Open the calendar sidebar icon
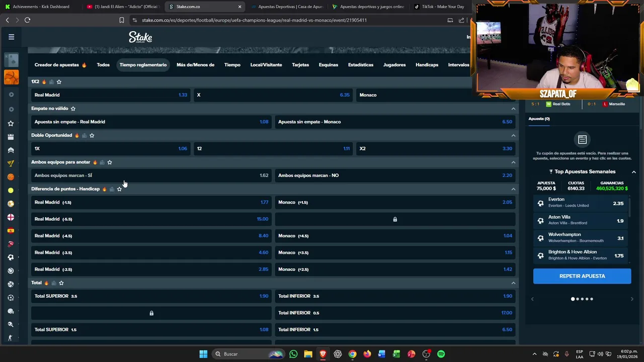Viewport: 644px width, 362px height. pos(11,137)
